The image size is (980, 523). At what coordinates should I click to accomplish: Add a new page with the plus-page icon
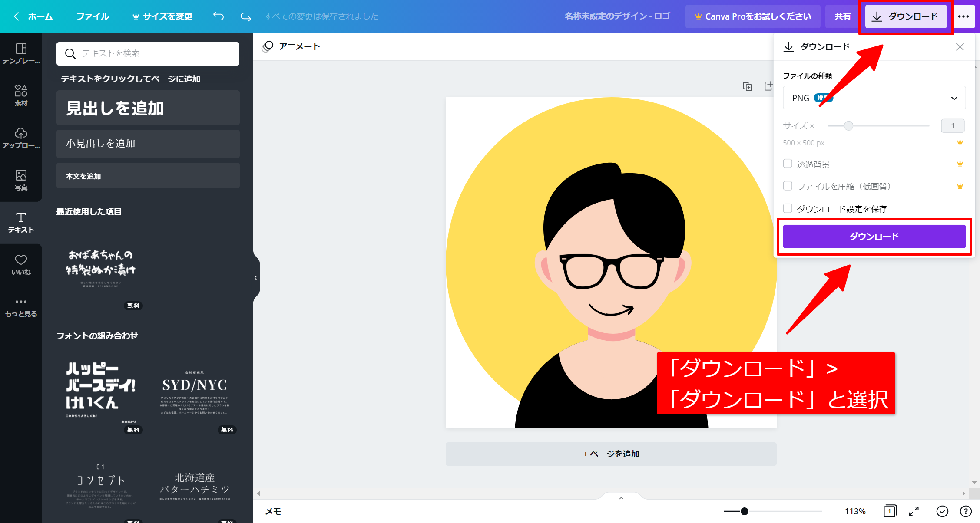point(768,86)
